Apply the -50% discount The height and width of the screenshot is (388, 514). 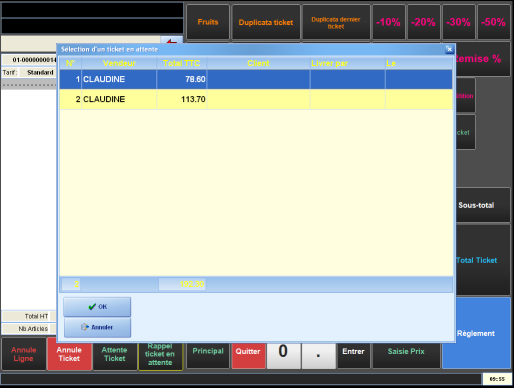(x=494, y=22)
